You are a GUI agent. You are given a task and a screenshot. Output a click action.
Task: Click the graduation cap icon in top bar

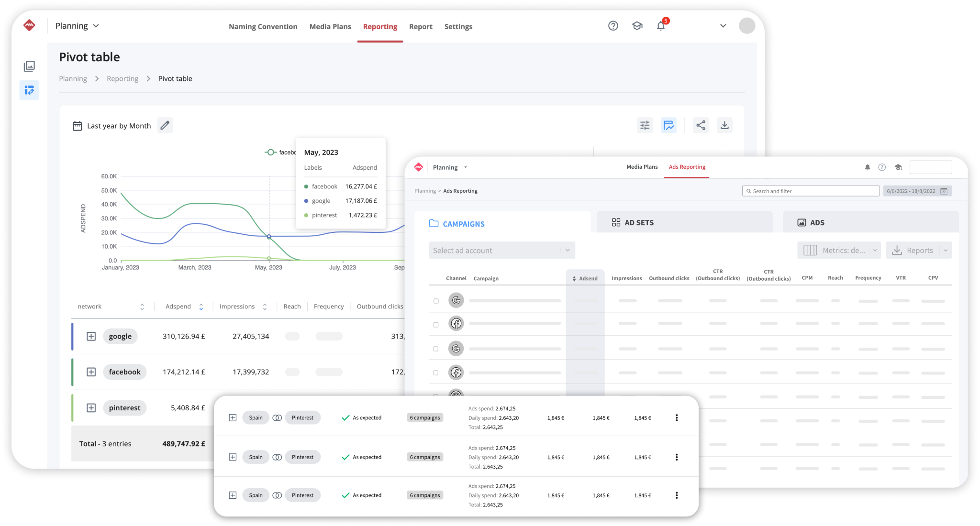[636, 26]
